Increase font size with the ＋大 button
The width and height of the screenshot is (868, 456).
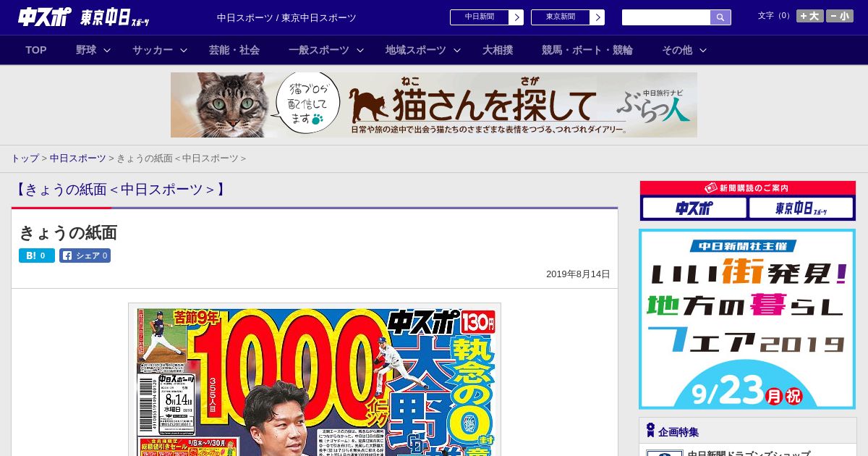point(810,16)
